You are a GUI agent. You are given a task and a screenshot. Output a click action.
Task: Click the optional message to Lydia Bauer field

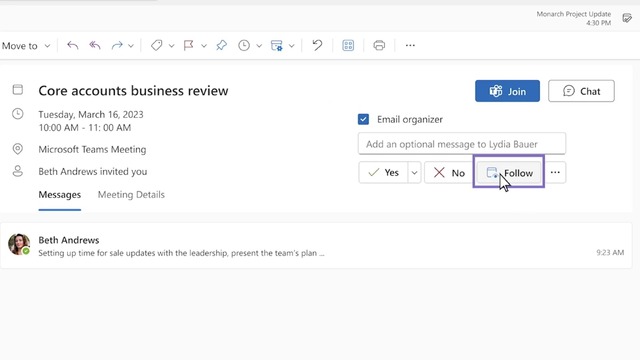[462, 144]
